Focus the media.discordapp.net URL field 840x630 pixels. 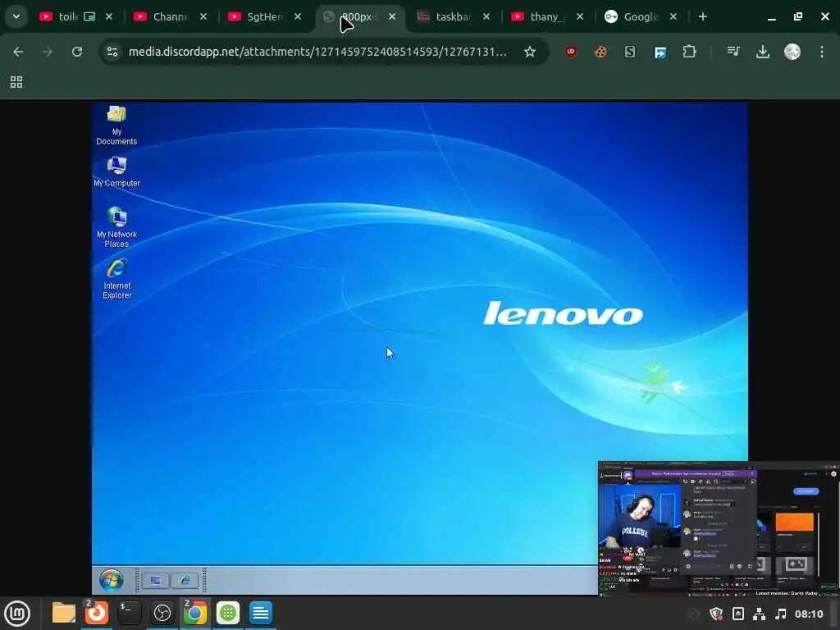point(317,52)
